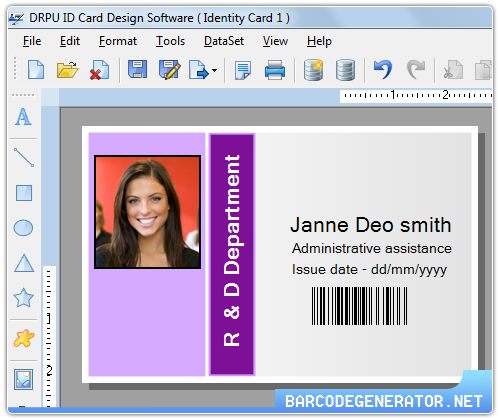Expand the Export dropdown arrow
The height and width of the screenshot is (420, 500).
pyautogui.click(x=214, y=70)
